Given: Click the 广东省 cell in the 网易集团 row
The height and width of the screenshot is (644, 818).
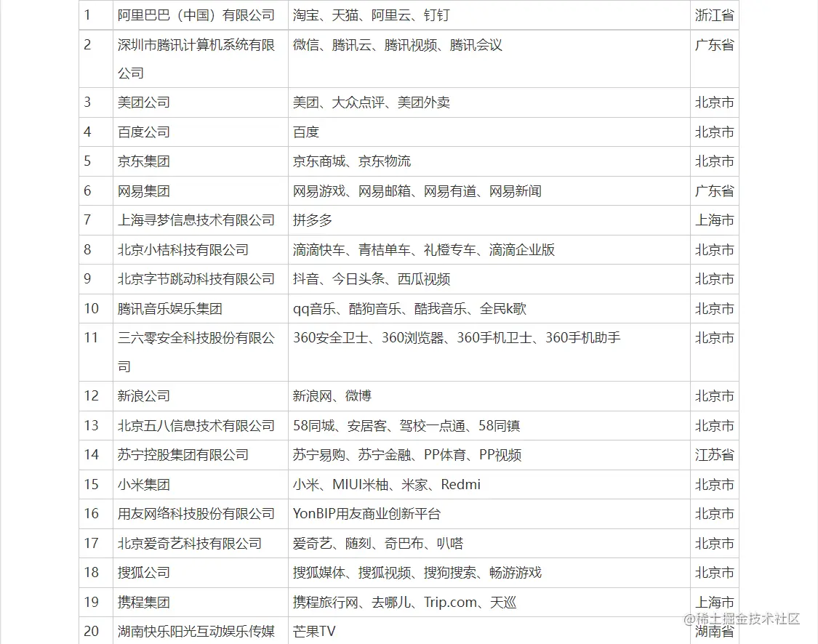Looking at the screenshot, I should 714,191.
